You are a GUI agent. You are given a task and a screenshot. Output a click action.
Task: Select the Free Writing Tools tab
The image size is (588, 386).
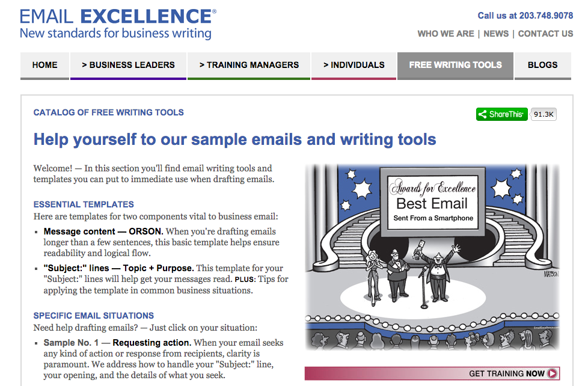[x=455, y=66]
